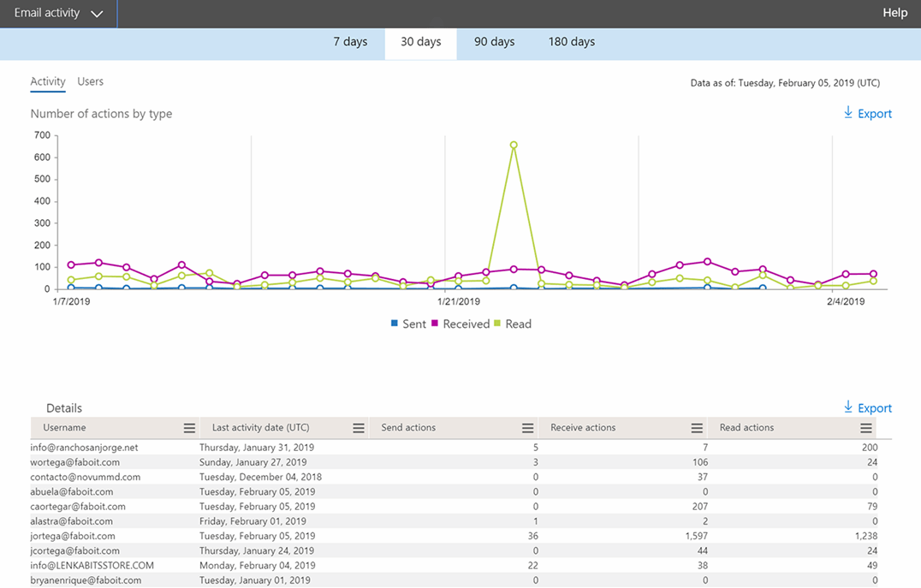The image size is (921, 588).
Task: Switch to the Users tab
Action: point(90,81)
